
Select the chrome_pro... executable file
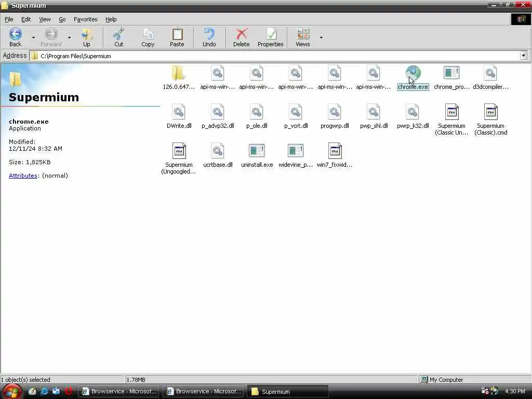451,78
